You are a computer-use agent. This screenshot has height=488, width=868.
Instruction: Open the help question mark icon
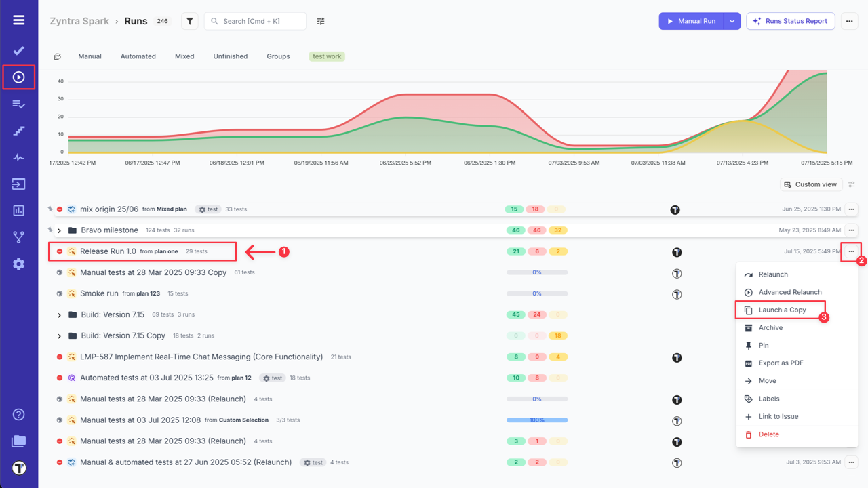tap(18, 414)
